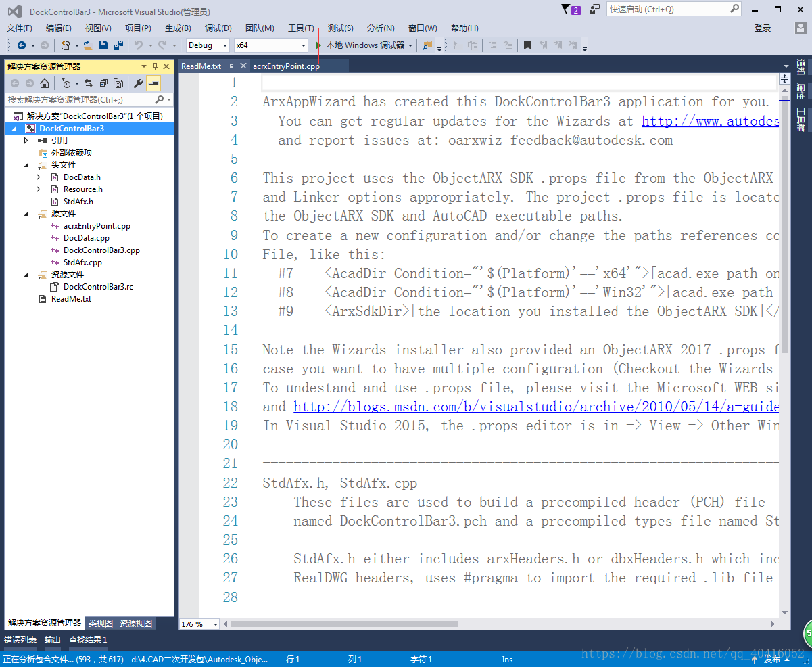Image resolution: width=812 pixels, height=667 pixels.
Task: Click the Collapse All icon in Solution Explorer
Action: click(x=103, y=83)
